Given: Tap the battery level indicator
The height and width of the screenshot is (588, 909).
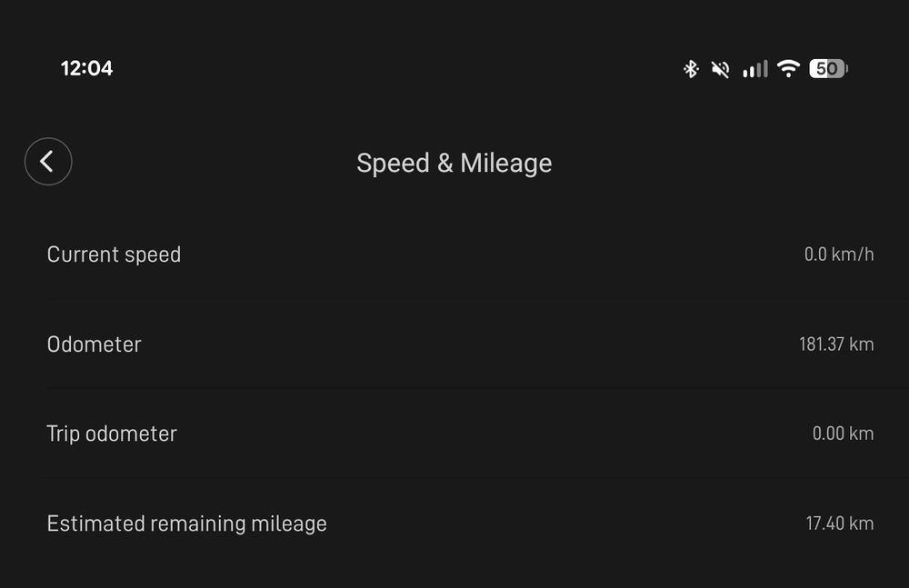Looking at the screenshot, I should [x=827, y=69].
